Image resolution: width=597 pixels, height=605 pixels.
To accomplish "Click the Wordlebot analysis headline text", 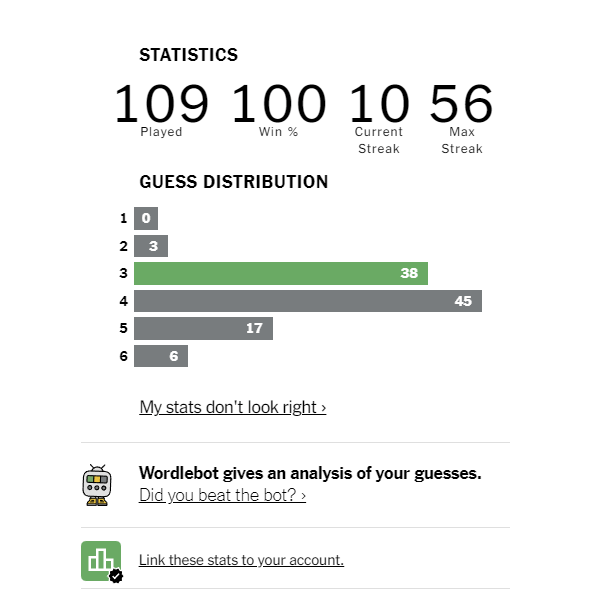I will click(310, 473).
